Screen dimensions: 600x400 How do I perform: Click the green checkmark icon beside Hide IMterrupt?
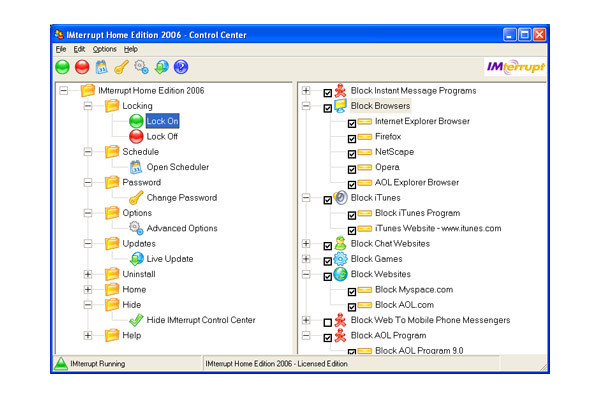[x=136, y=320]
